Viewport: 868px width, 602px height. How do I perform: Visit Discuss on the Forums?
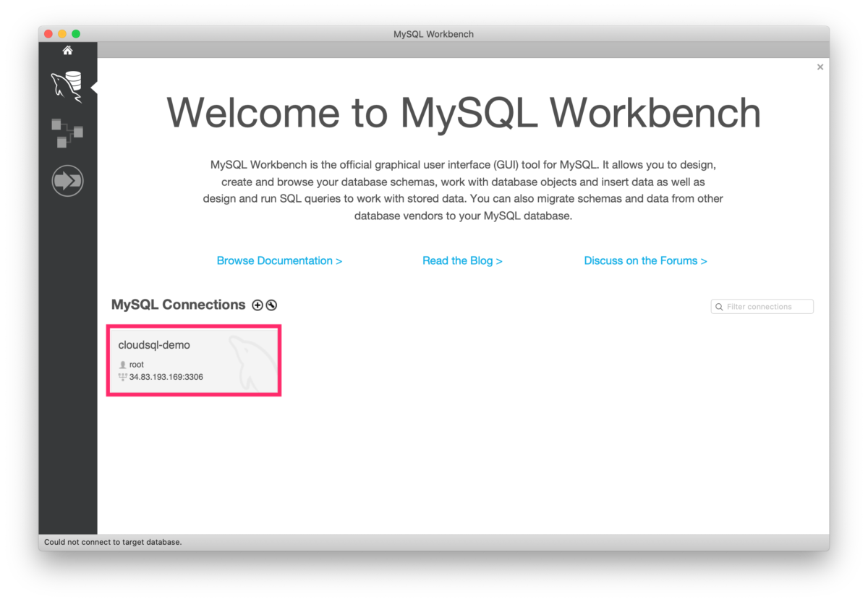click(645, 260)
